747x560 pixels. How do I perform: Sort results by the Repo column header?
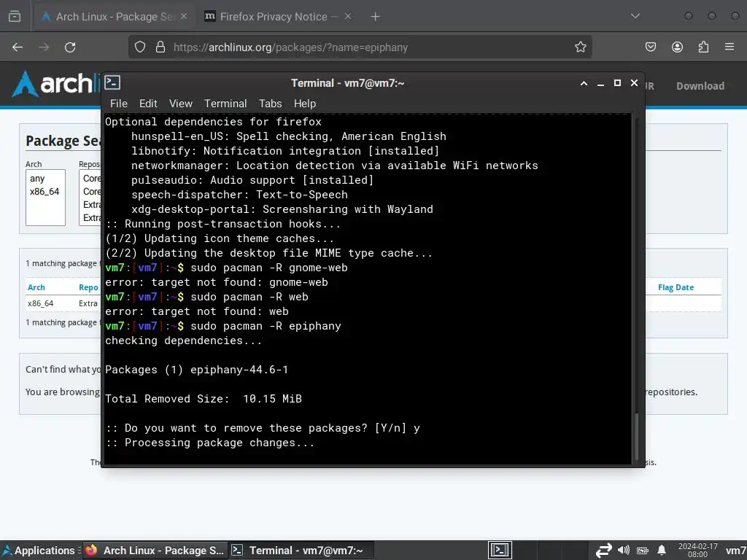click(88, 287)
